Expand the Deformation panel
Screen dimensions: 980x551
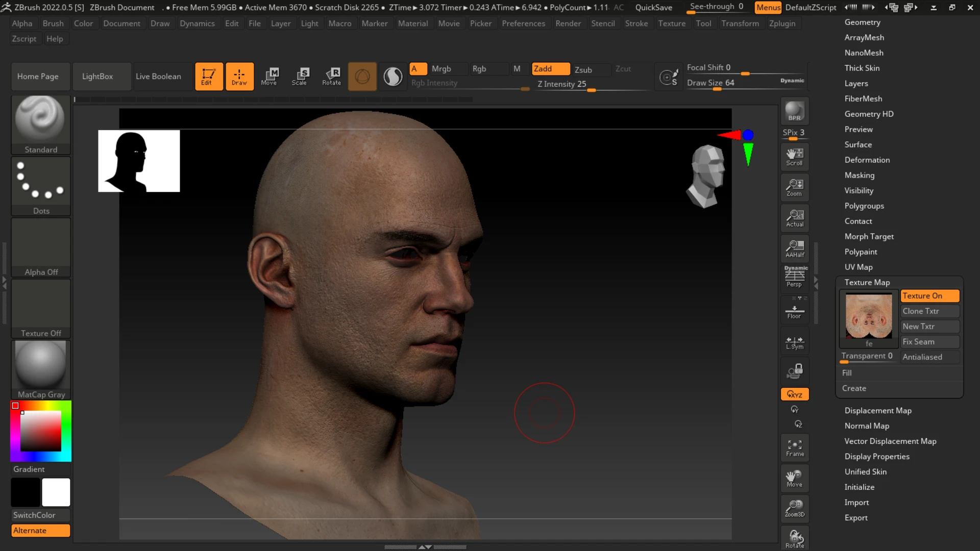coord(868,160)
